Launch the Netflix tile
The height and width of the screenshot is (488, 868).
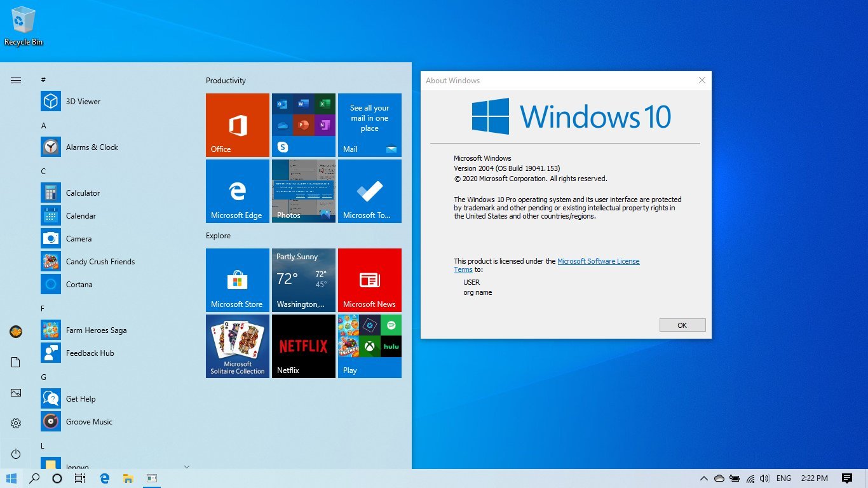point(304,346)
